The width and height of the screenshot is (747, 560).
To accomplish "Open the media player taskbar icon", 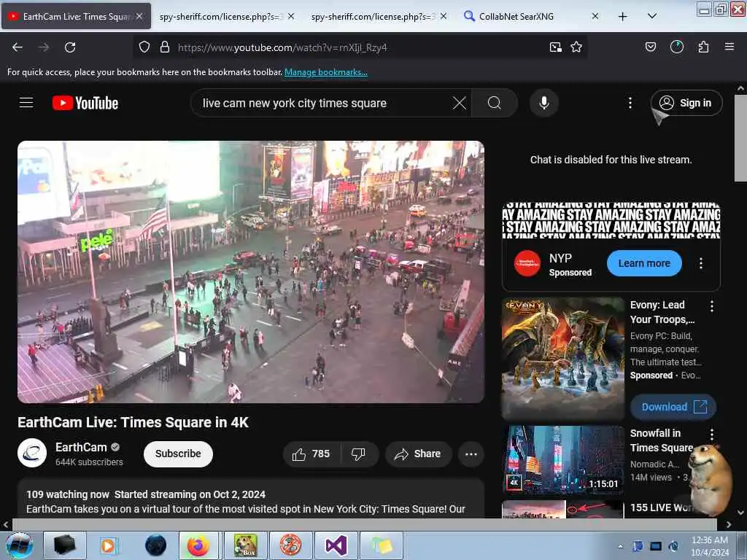I will pyautogui.click(x=108, y=545).
